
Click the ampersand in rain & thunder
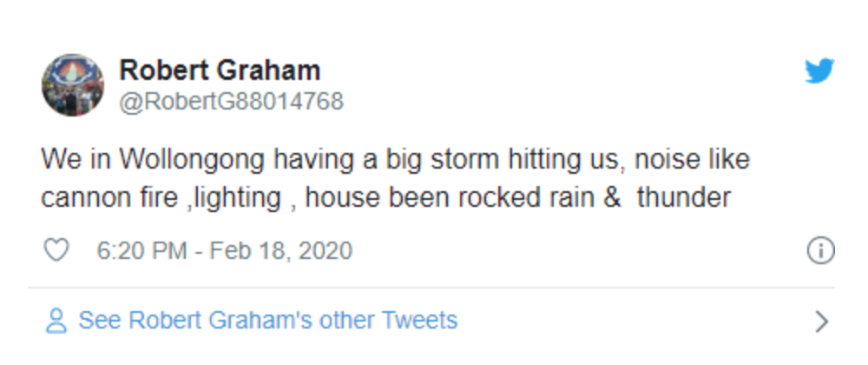(612, 198)
